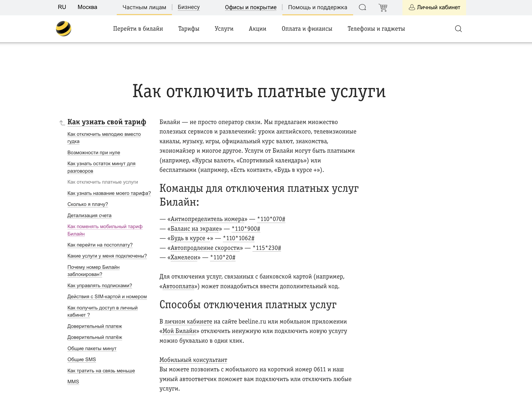Click the scroll-up arrow near the sidebar
This screenshot has width=532, height=401.
pyautogui.click(x=61, y=122)
